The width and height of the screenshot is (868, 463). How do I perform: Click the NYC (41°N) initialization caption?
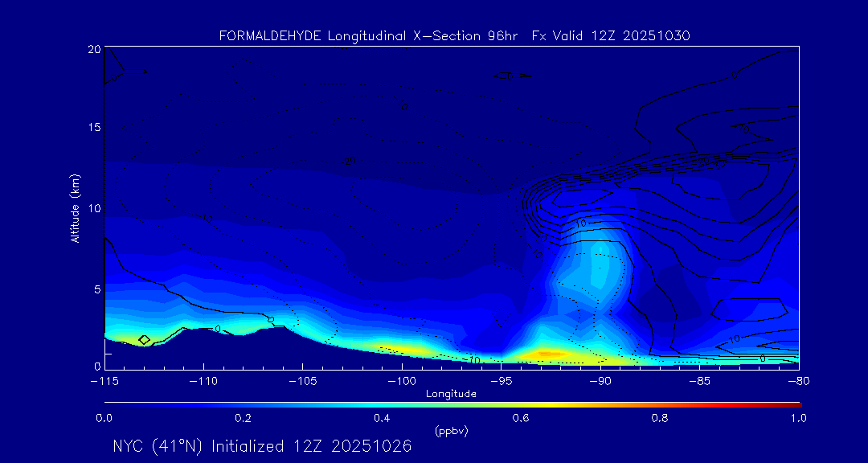[x=262, y=446]
